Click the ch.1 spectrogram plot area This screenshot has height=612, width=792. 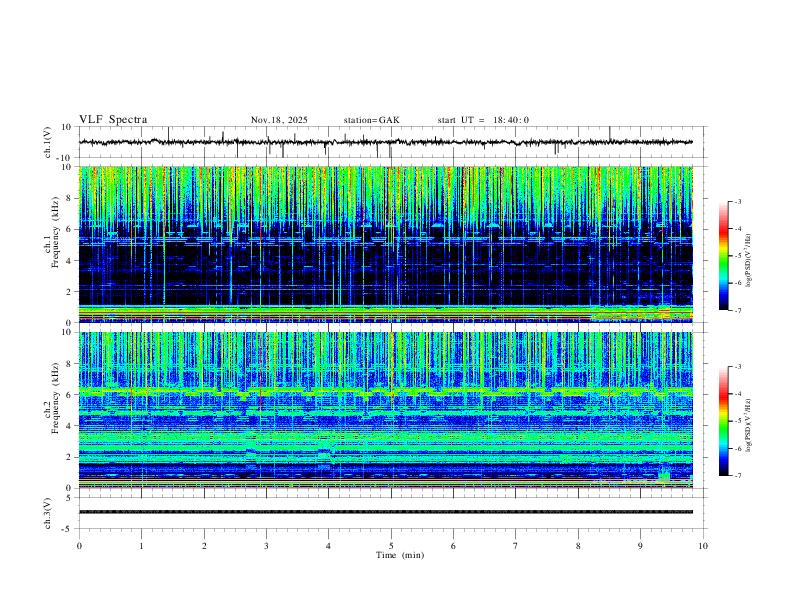pyautogui.click(x=386, y=244)
